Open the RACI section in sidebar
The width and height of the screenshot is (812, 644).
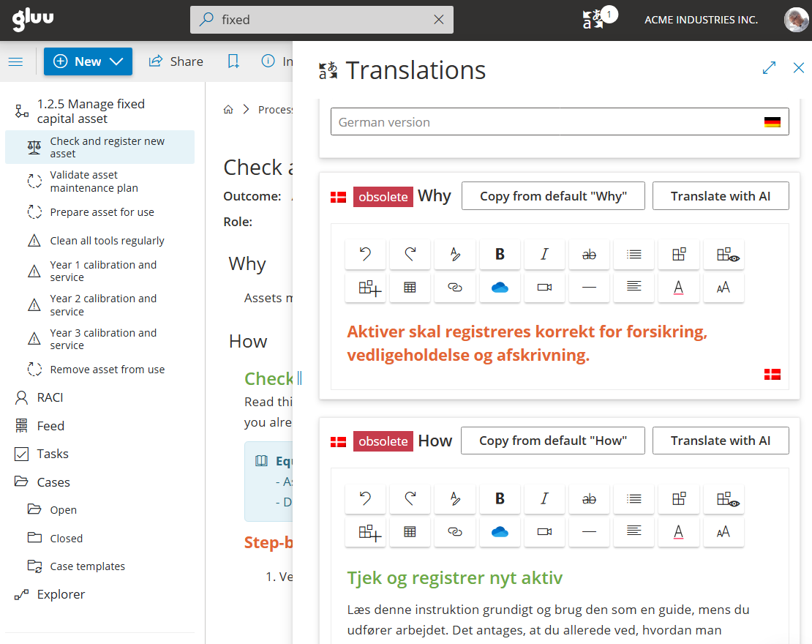coord(50,397)
